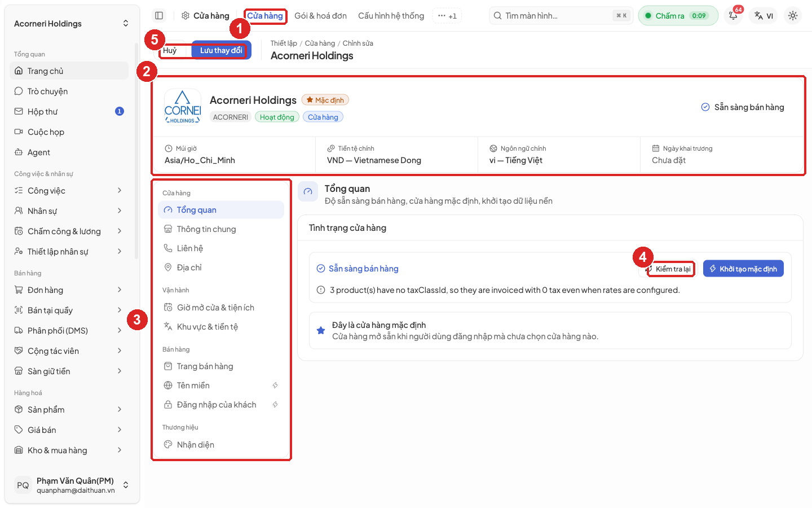Toggle the sidebar panel icon
Screen dimensions: 812x508
pos(159,16)
